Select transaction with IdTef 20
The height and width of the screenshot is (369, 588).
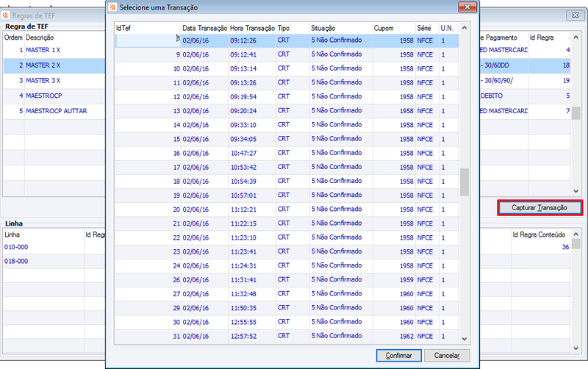287,209
